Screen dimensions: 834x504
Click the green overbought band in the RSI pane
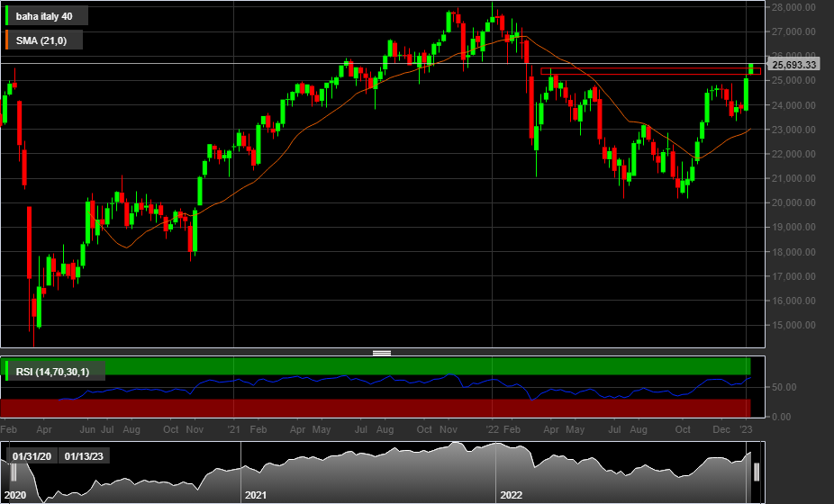pyautogui.click(x=375, y=366)
